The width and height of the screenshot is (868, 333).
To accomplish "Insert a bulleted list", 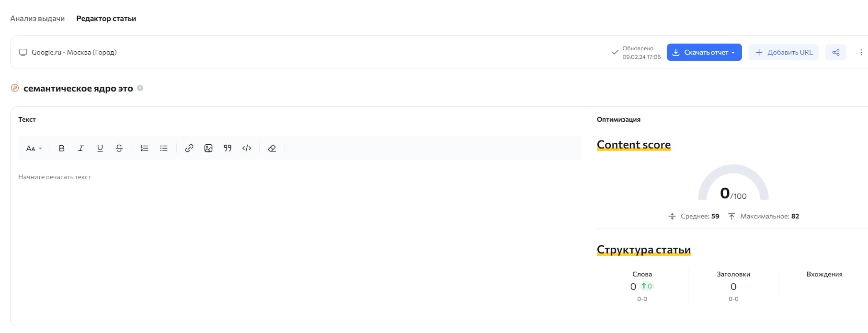I will click(164, 149).
